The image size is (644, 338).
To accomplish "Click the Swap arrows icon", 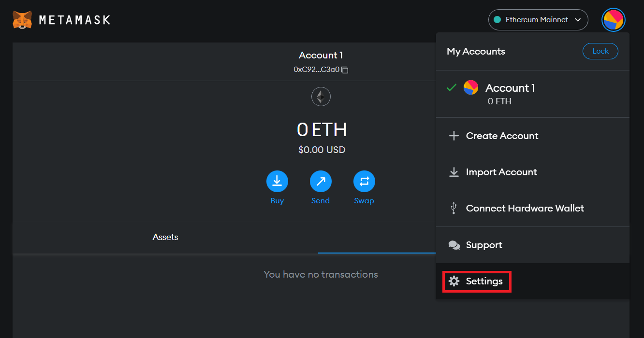I will (x=364, y=182).
